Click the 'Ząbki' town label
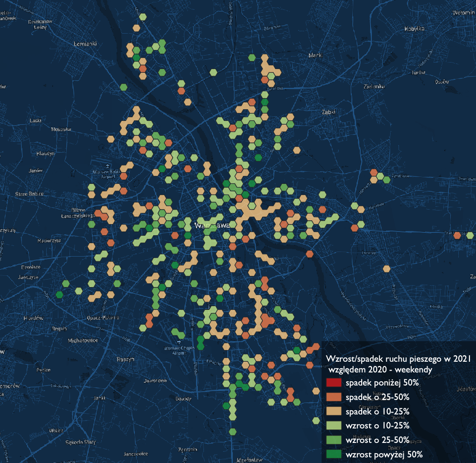476x463 pixels. (x=329, y=112)
